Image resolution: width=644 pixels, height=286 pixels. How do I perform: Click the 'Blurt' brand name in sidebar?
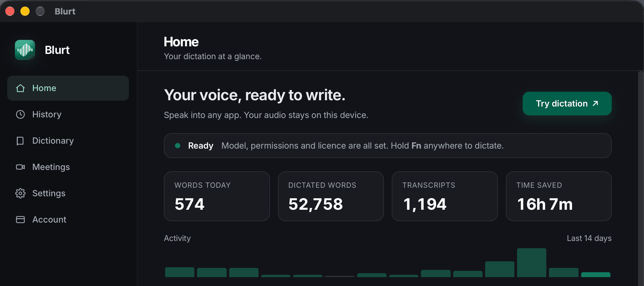pyautogui.click(x=57, y=50)
